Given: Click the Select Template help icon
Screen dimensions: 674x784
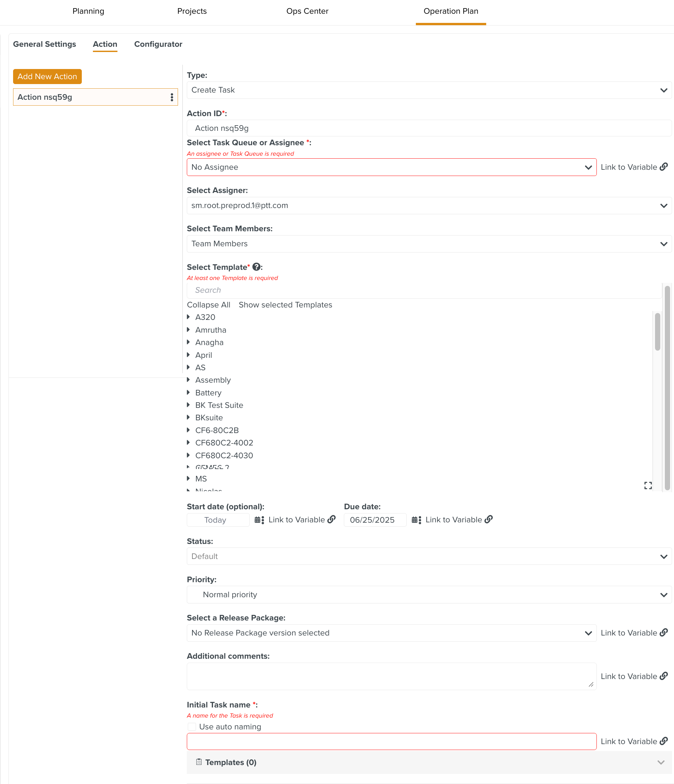Looking at the screenshot, I should 256,267.
